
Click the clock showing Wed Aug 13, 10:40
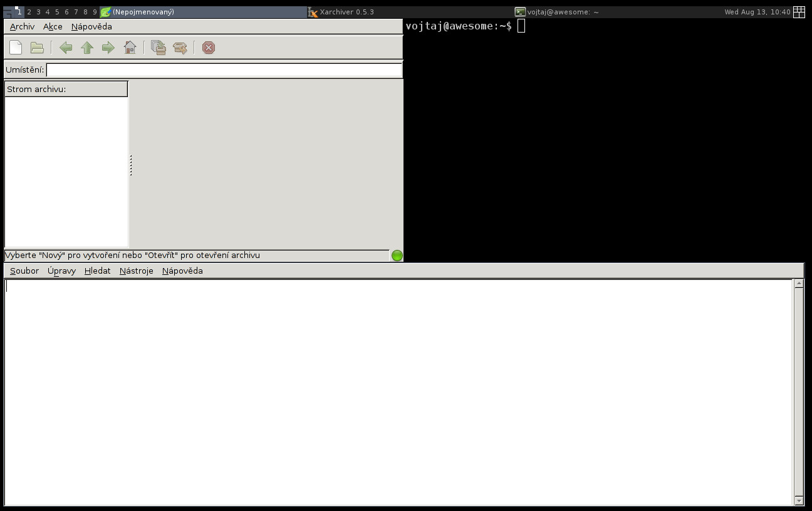pos(757,12)
